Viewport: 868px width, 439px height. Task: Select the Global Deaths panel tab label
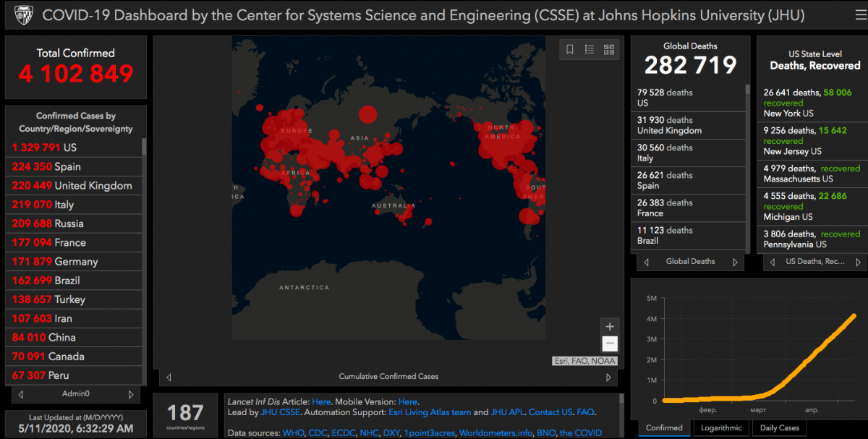point(690,262)
